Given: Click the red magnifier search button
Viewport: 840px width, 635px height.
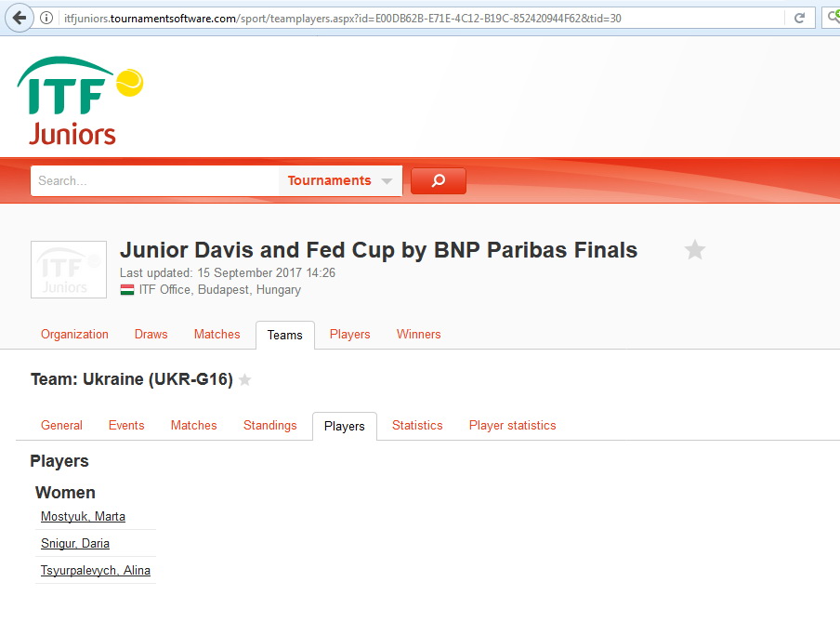Looking at the screenshot, I should pos(439,180).
